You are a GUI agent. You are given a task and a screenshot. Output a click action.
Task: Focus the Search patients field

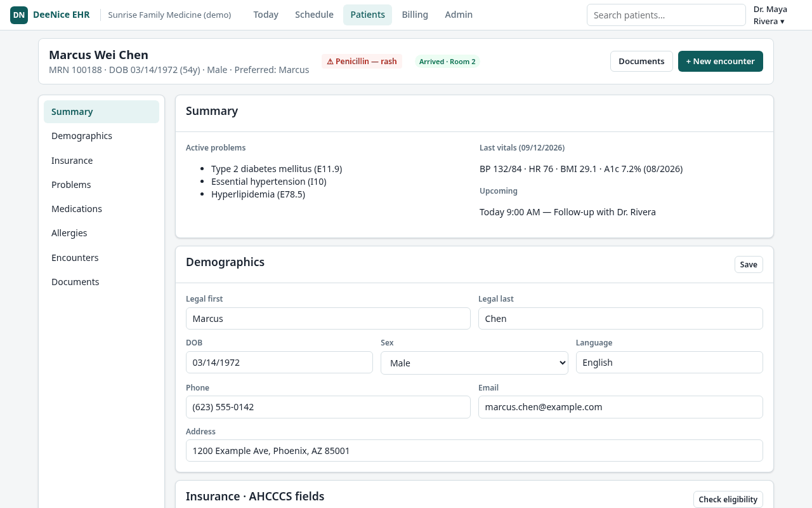click(666, 15)
